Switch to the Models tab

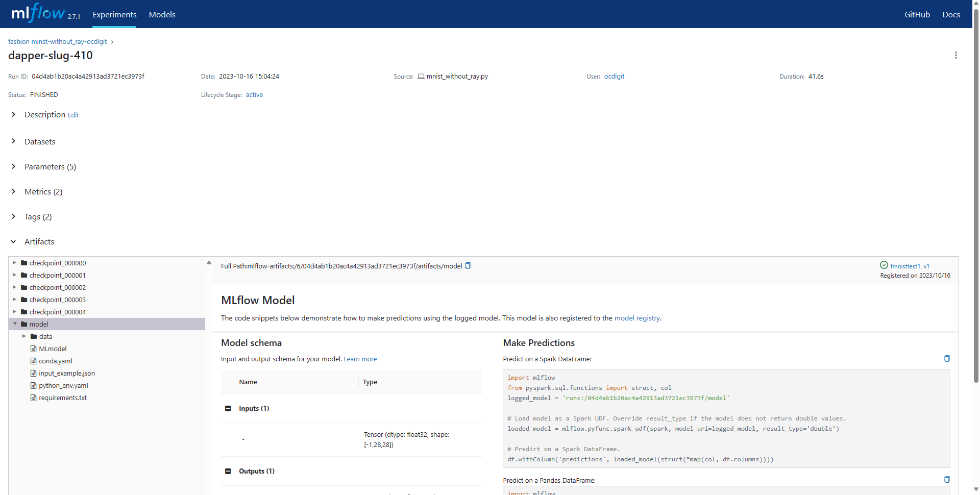coord(162,15)
